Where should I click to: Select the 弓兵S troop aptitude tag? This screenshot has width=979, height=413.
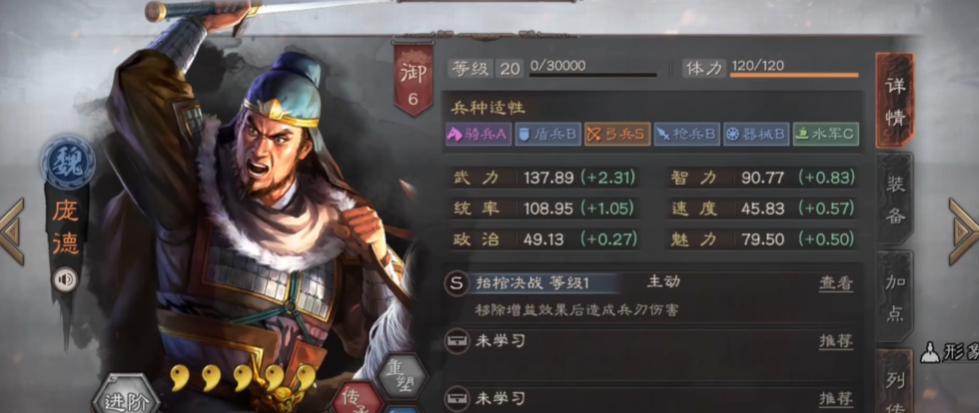(617, 134)
